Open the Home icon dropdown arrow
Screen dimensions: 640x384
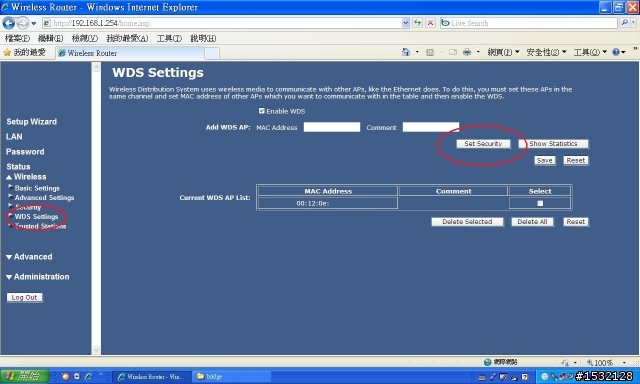coord(417,52)
